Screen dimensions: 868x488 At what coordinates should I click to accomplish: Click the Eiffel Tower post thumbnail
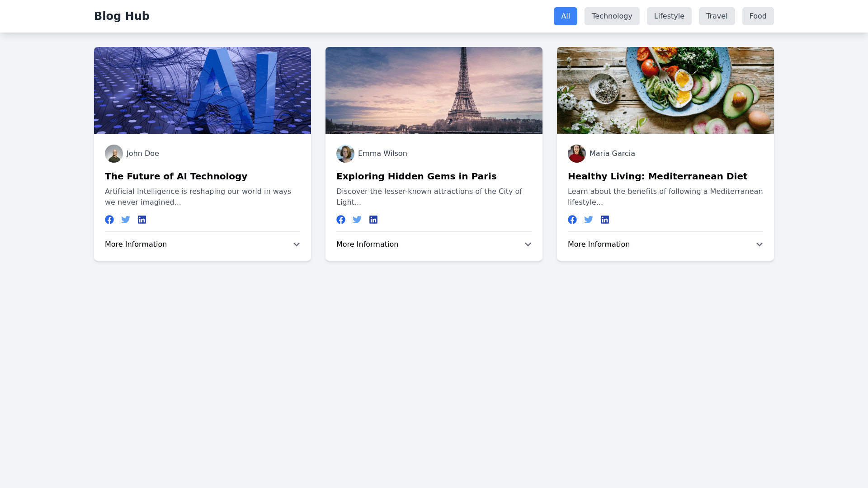[x=434, y=90]
